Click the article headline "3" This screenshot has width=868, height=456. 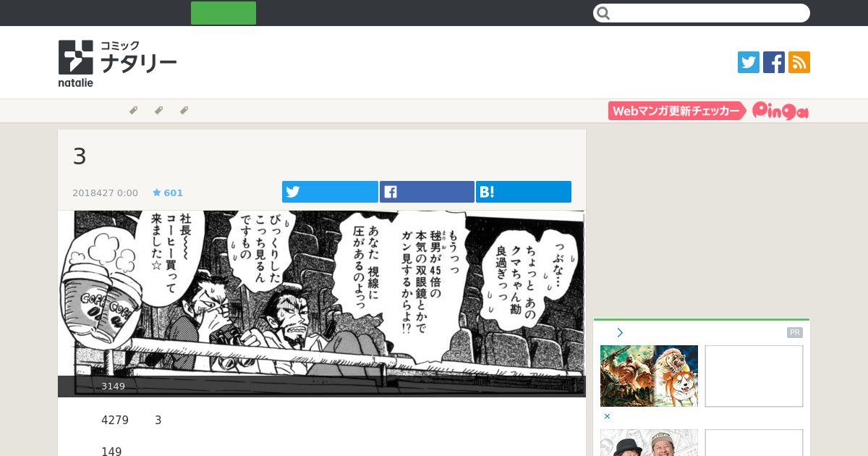[x=80, y=156]
